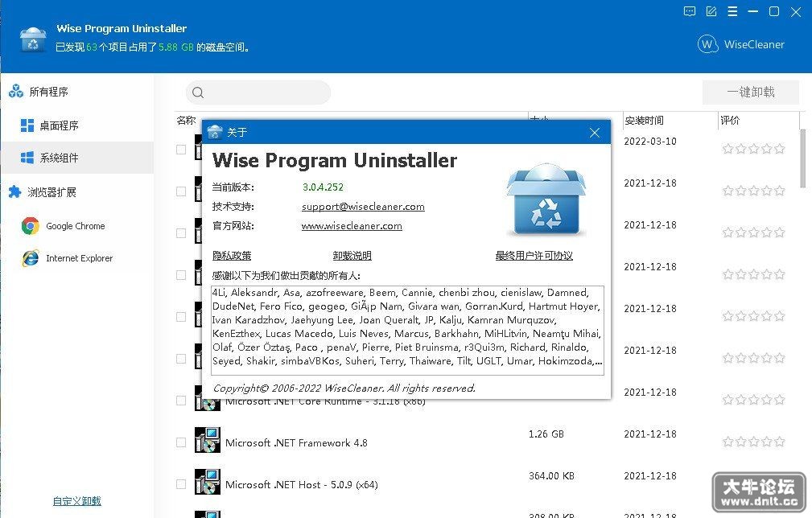Sort the list by 名称 column header

pyautogui.click(x=186, y=120)
